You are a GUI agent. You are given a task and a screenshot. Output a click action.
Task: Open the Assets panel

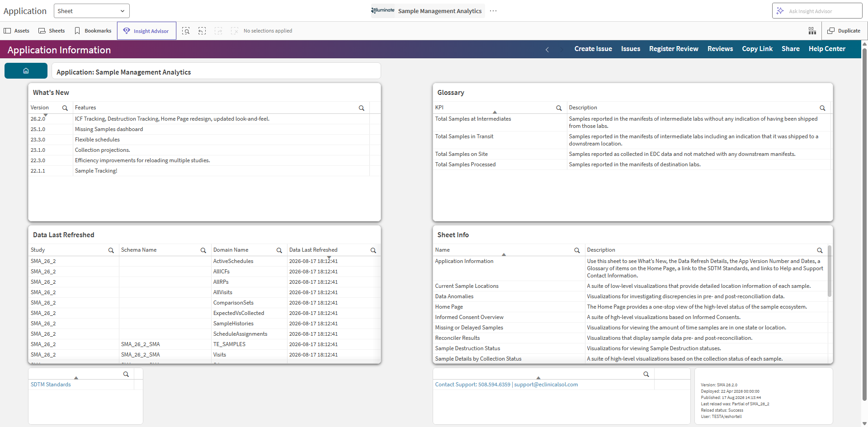click(17, 31)
